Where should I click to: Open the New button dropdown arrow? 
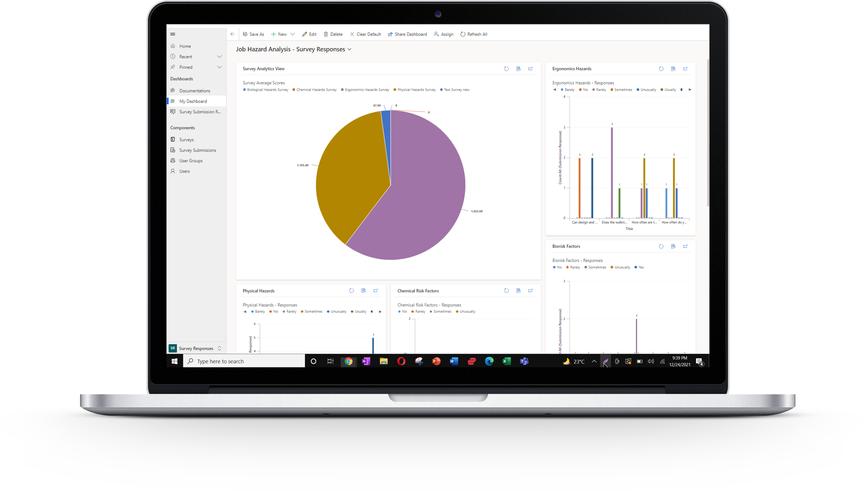(292, 34)
